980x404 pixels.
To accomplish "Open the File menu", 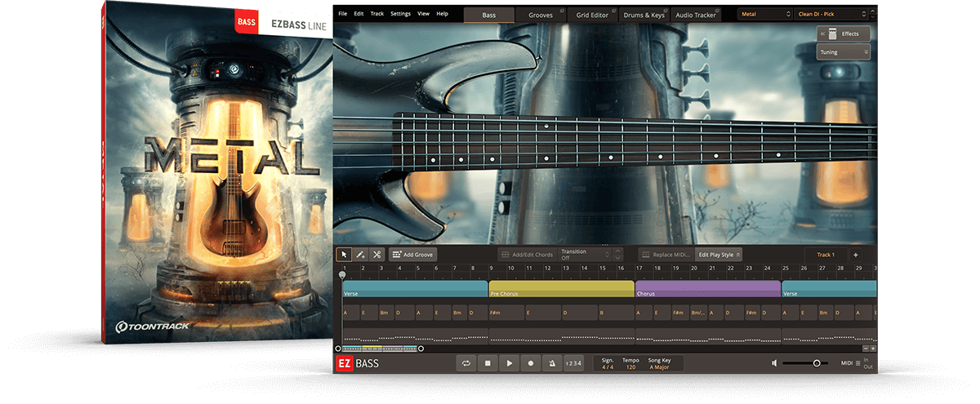I will click(x=342, y=14).
